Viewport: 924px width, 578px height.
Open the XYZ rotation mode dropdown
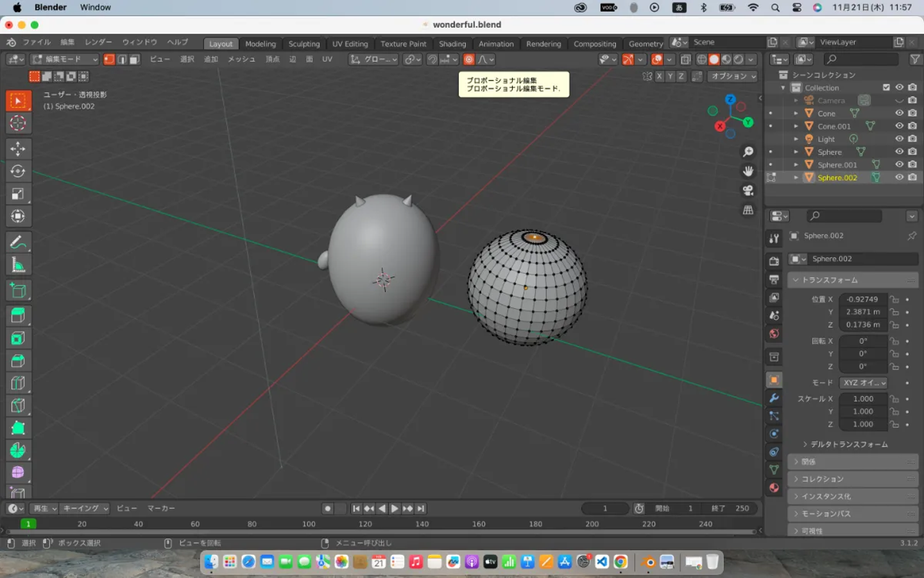click(864, 383)
